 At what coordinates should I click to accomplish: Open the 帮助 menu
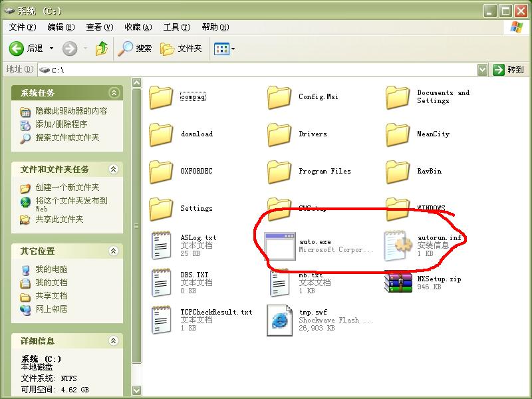215,27
